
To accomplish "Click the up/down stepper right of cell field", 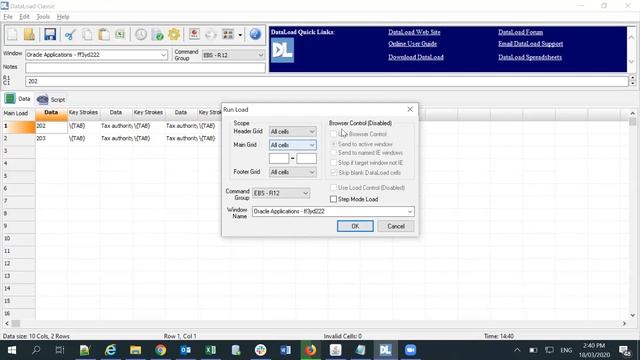I will pyautogui.click(x=632, y=81).
